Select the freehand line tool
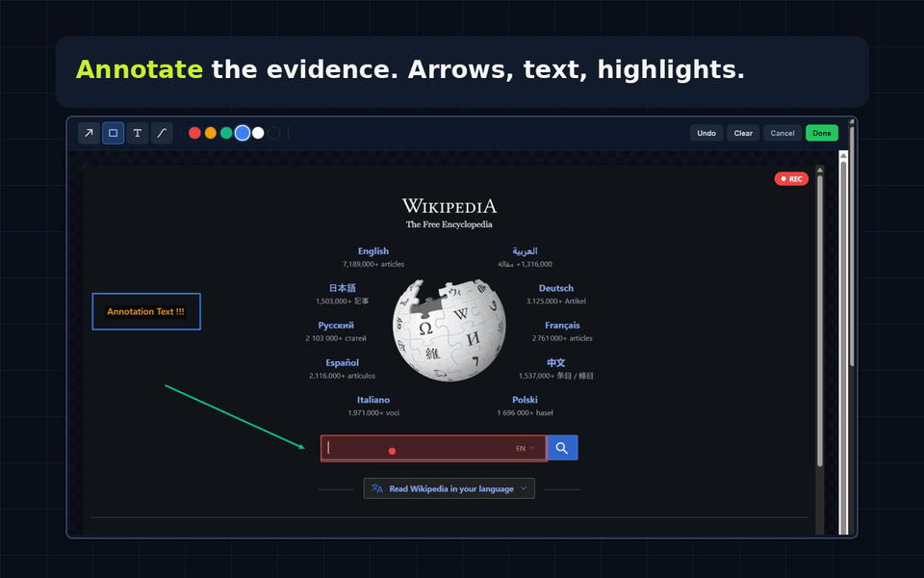This screenshot has width=924, height=578. pyautogui.click(x=162, y=133)
